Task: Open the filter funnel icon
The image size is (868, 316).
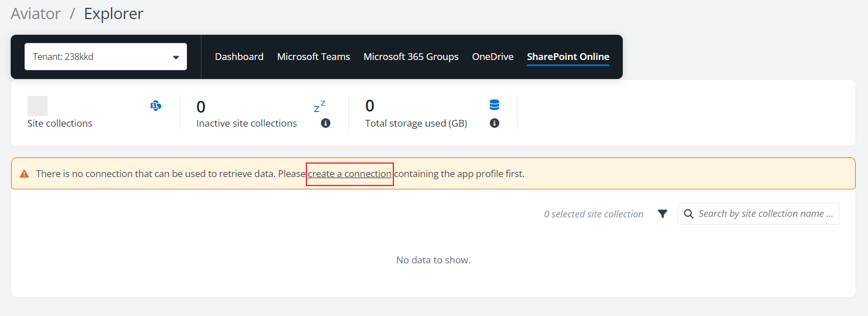Action: (x=663, y=214)
